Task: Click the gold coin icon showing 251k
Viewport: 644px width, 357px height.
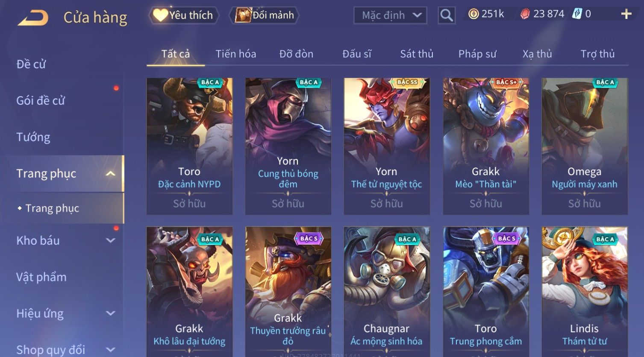Action: point(473,14)
